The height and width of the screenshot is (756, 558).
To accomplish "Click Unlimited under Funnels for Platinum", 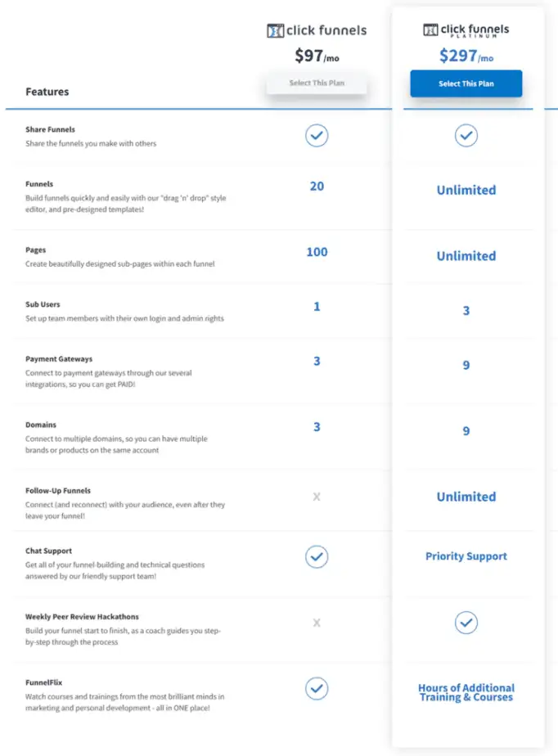I will click(466, 190).
